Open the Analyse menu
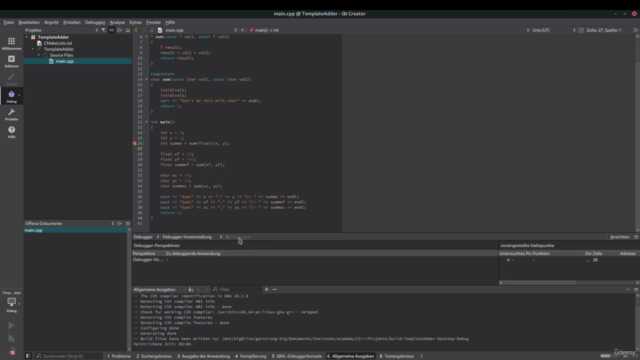640x360 pixels. click(117, 22)
